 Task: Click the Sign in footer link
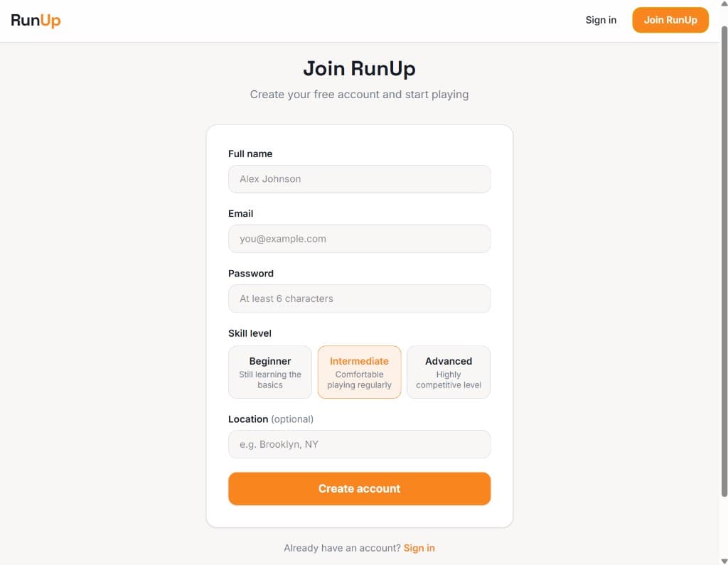point(419,548)
